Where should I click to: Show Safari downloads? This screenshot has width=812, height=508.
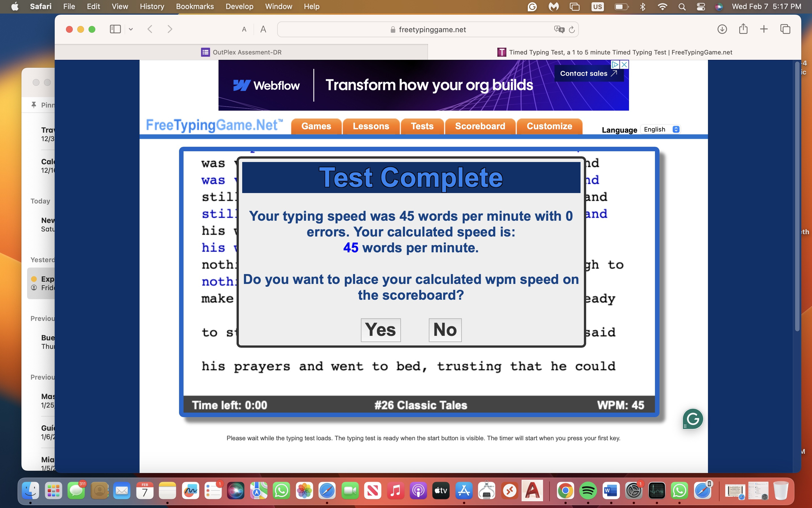coord(722,29)
